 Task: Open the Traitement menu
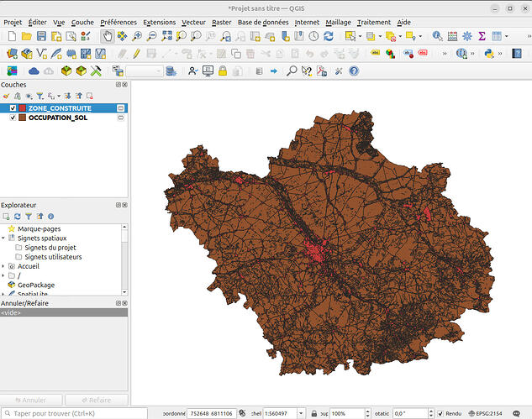(374, 23)
